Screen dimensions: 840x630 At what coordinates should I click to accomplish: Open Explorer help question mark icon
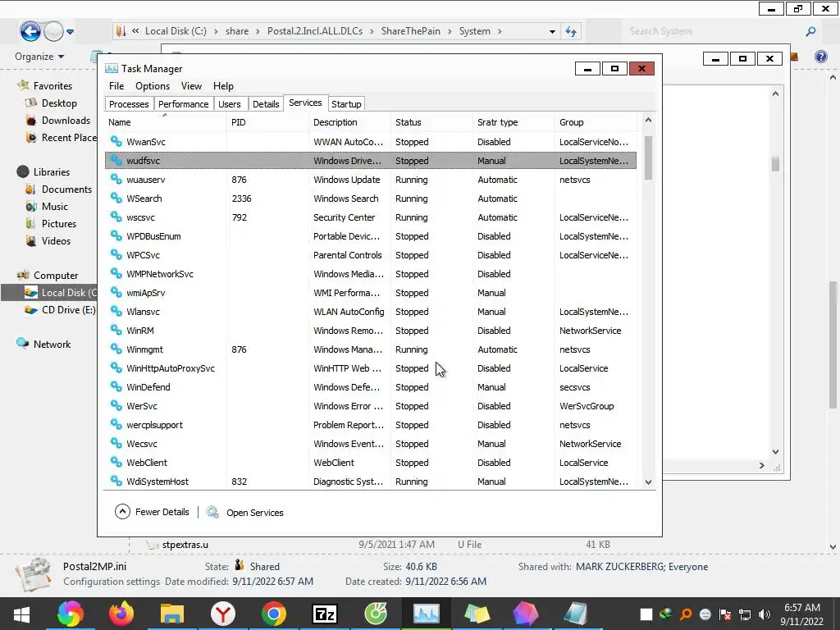(820, 57)
